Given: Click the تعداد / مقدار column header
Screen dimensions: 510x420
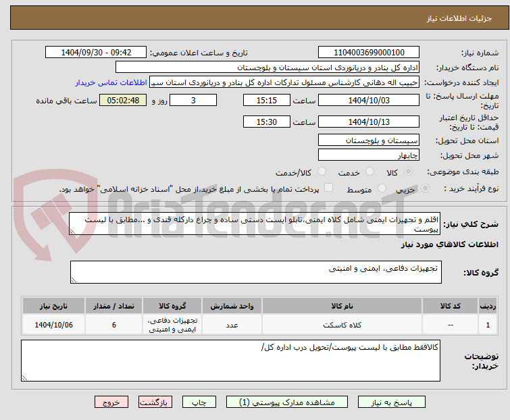Looking at the screenshot, I should [114, 306].
